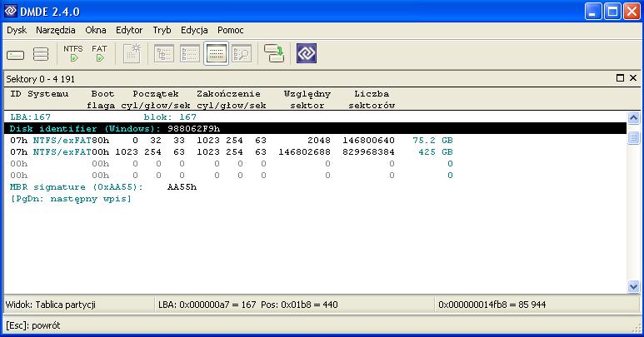This screenshot has height=337, width=644.
Task: Click the LBA position status bar entry
Action: (248, 305)
